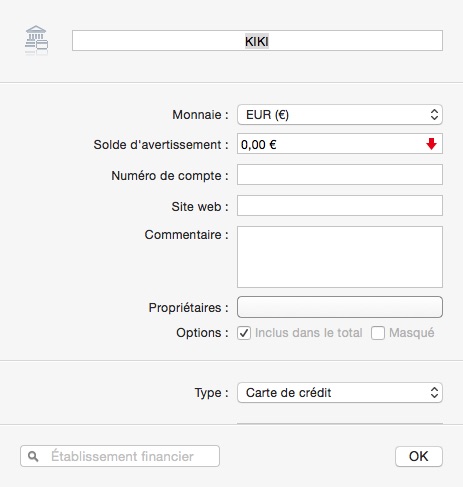463x487 pixels.
Task: Click the Solde d'avertissement amount field
Action: click(340, 144)
